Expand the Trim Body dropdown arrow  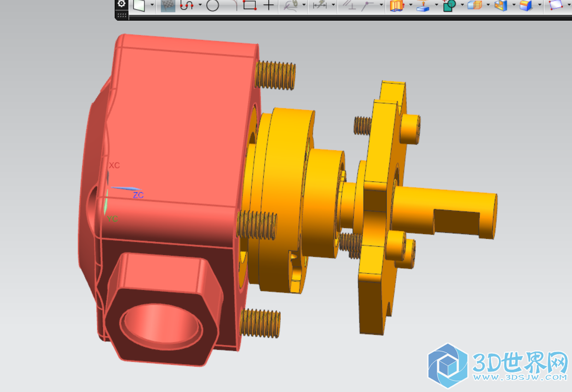488,5
